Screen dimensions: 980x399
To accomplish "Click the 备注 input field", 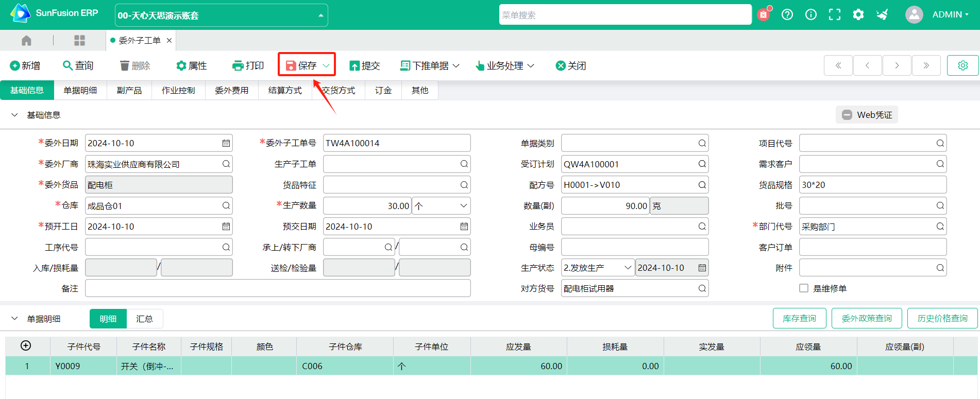I will [278, 288].
